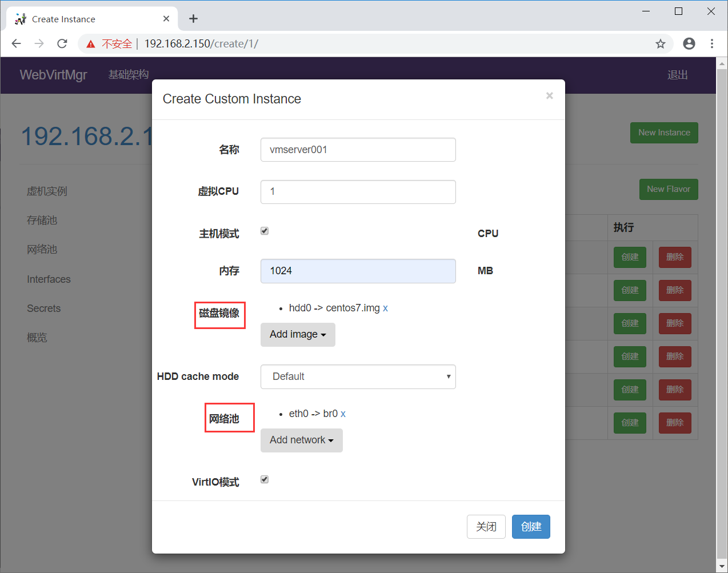Close the Create Instance browser tab

pyautogui.click(x=166, y=19)
